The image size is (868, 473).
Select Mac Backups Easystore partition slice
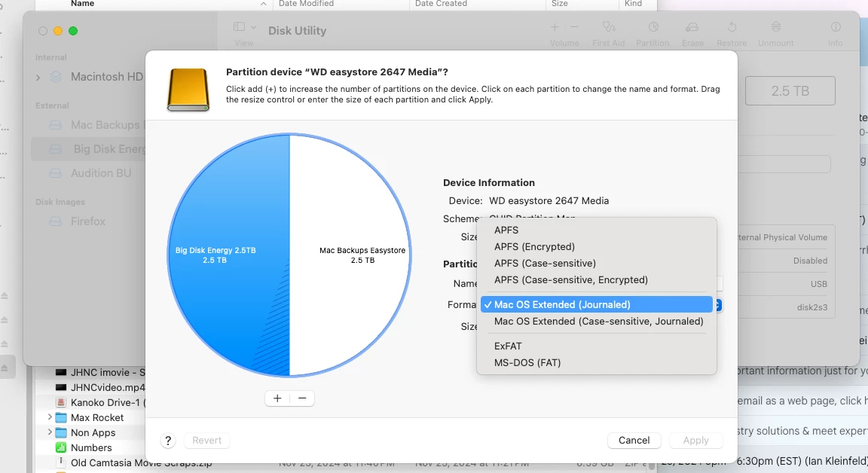point(350,255)
